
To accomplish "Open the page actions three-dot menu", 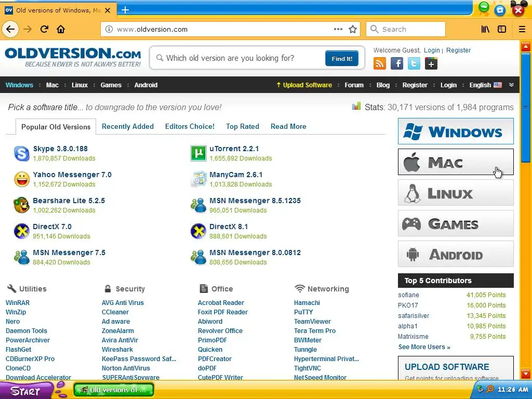I will pyautogui.click(x=338, y=29).
